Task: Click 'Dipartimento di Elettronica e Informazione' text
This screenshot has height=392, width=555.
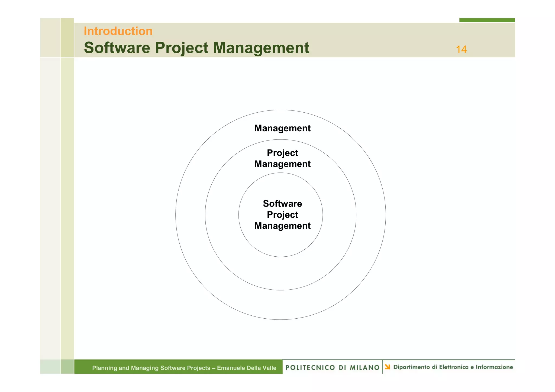Action: (453, 367)
